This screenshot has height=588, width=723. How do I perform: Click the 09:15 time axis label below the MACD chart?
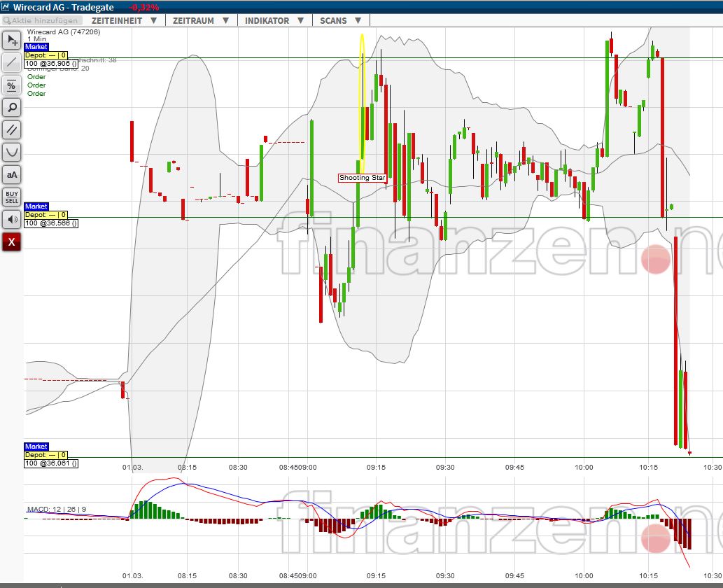click(376, 575)
